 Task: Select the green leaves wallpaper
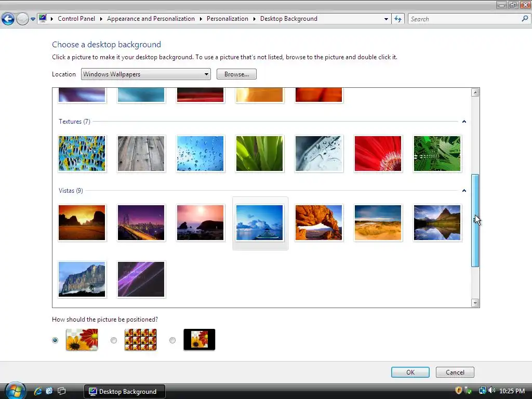[x=260, y=154]
